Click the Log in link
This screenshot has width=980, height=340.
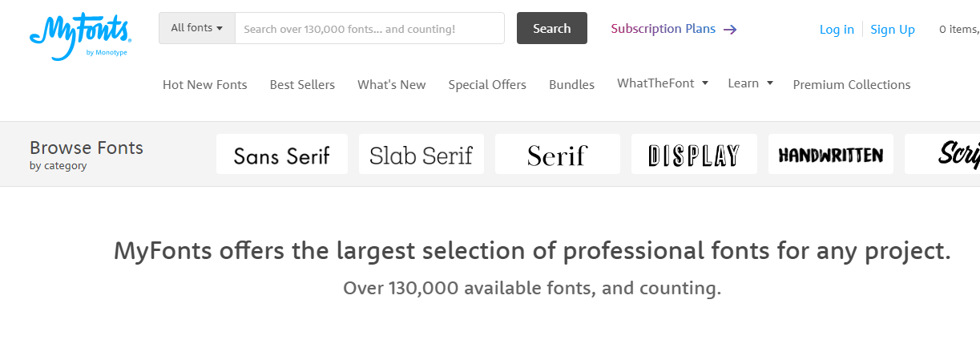837,30
